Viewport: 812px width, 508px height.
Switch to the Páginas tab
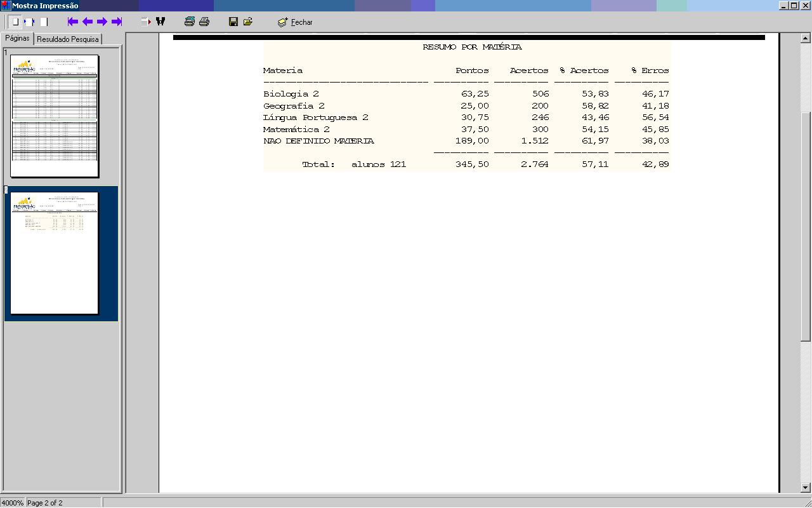[x=17, y=39]
